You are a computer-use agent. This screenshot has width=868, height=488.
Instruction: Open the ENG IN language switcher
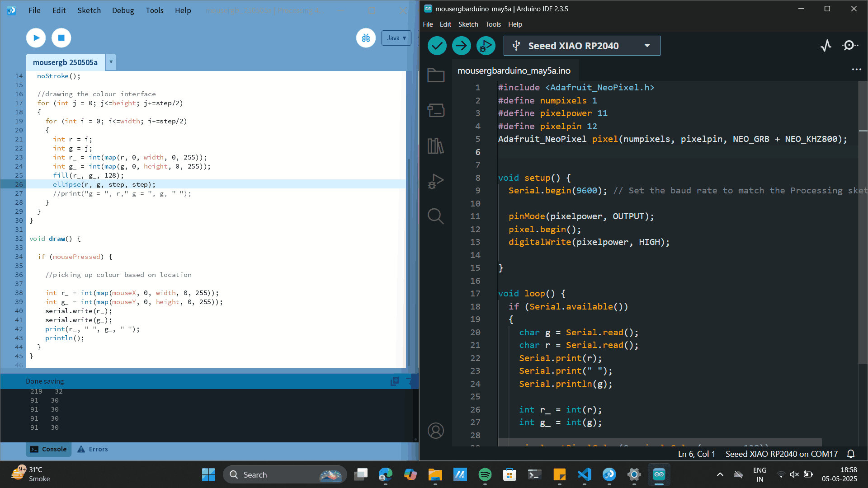click(760, 475)
